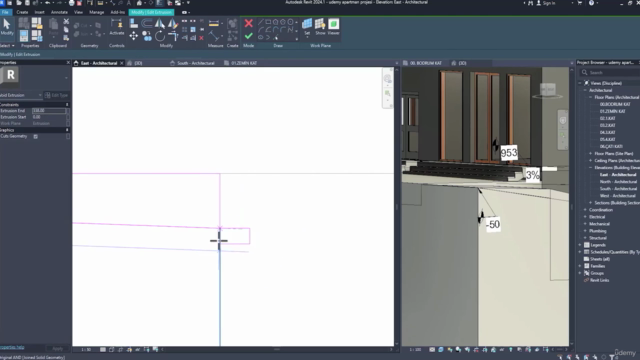
Task: Expand the Families node
Action: [580, 266]
